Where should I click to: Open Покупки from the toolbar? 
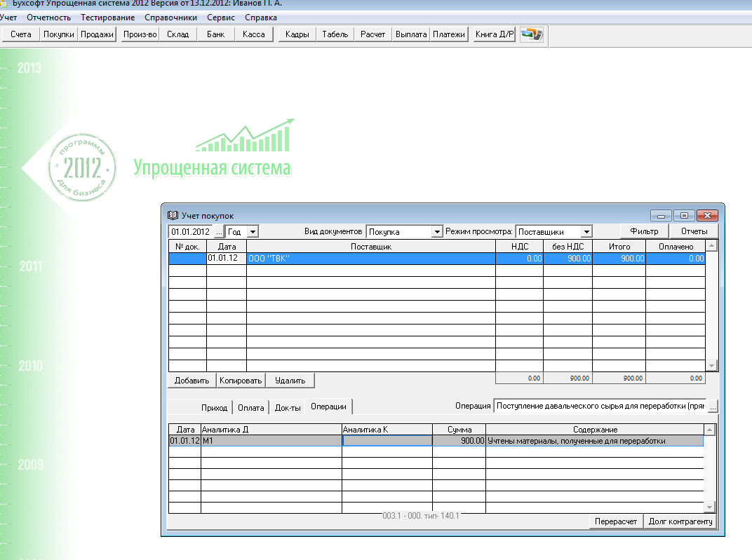pos(58,34)
